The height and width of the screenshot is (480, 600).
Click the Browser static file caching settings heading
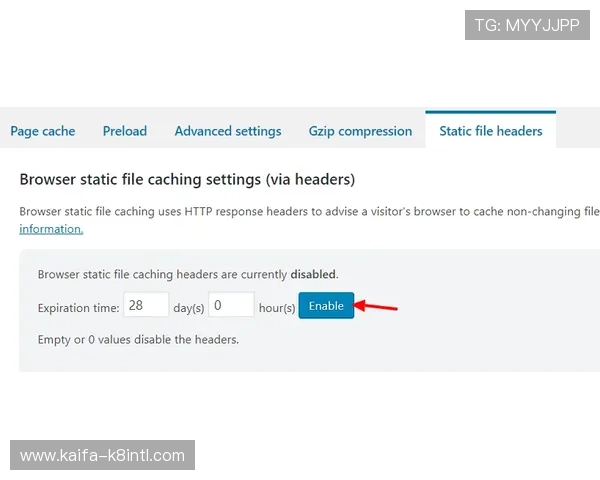(187, 180)
